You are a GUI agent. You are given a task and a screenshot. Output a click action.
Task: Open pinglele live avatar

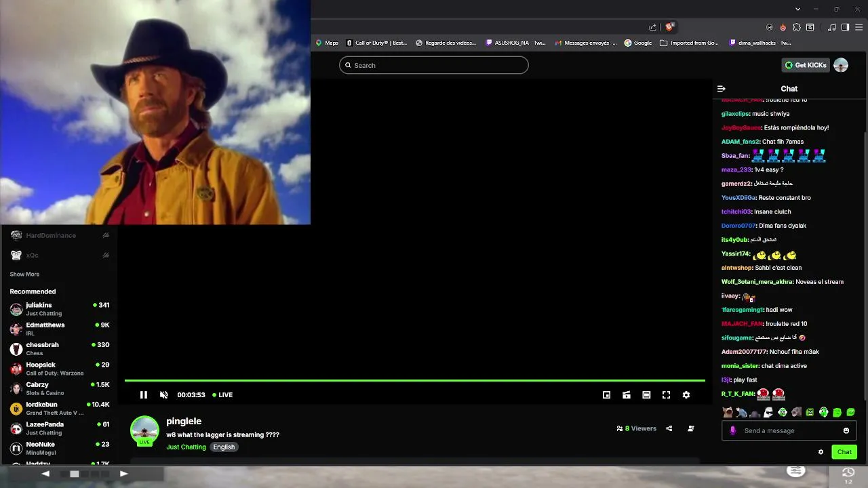144,431
